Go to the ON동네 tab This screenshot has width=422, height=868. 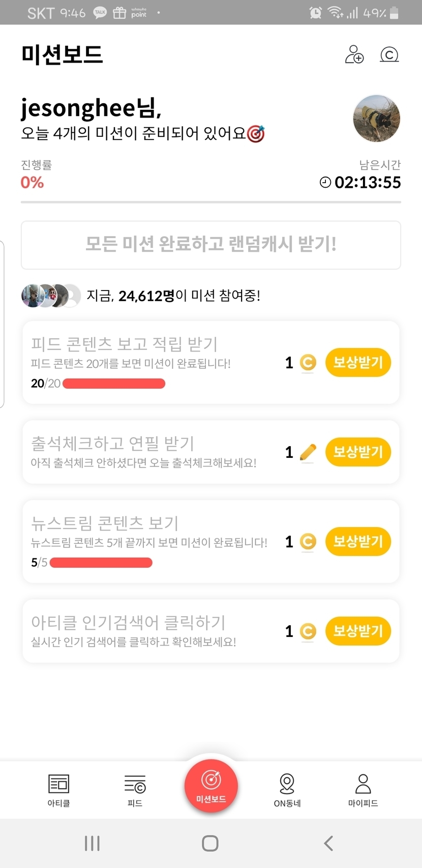[287, 790]
